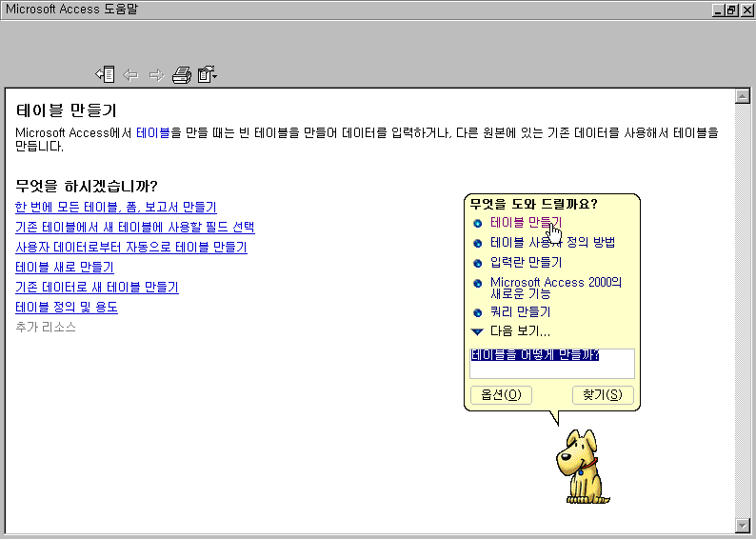Click the blue bullet beside 쿼리 만들기

tap(477, 313)
